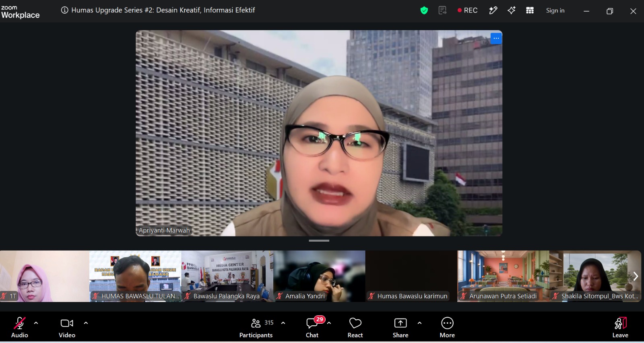Check the green encryption shield icon
The width and height of the screenshot is (644, 343).
click(424, 11)
